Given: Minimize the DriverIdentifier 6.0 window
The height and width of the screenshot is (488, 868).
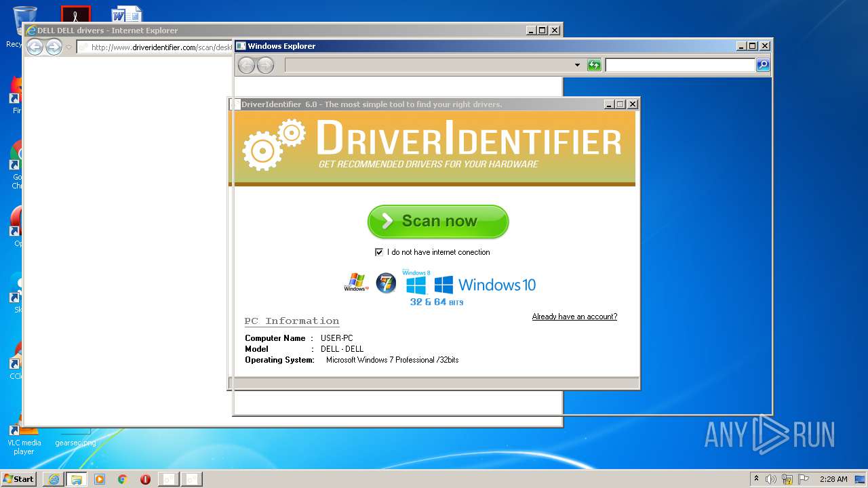Looking at the screenshot, I should pos(608,104).
